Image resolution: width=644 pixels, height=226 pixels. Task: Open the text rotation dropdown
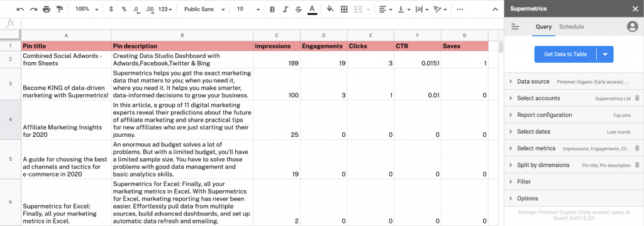(x=440, y=9)
